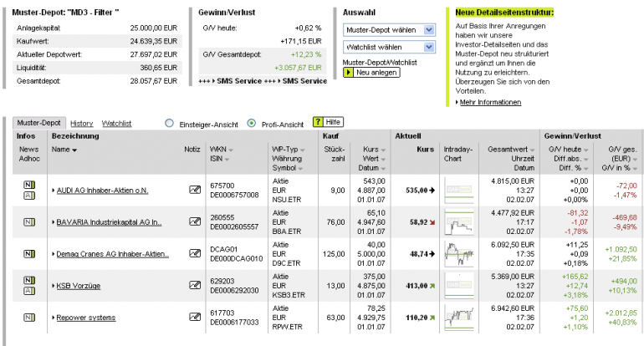Open News icon for Repower systems row
The image size is (644, 346).
(x=29, y=318)
